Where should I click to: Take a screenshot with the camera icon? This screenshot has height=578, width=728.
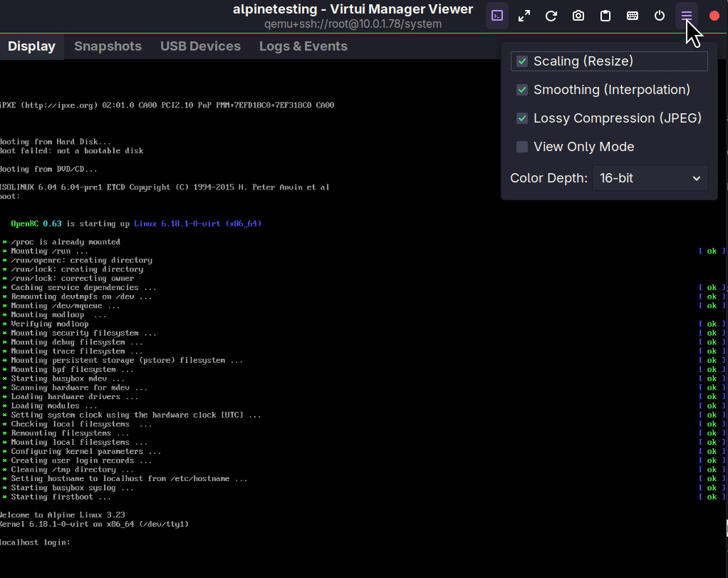(578, 15)
